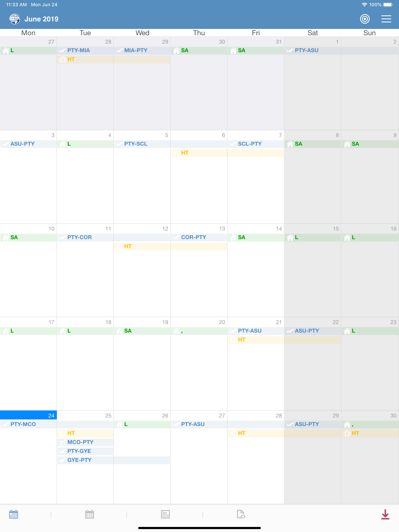Open the HT hotel entry on June 6
Viewport: 399px width, 532px height.
[x=184, y=153]
